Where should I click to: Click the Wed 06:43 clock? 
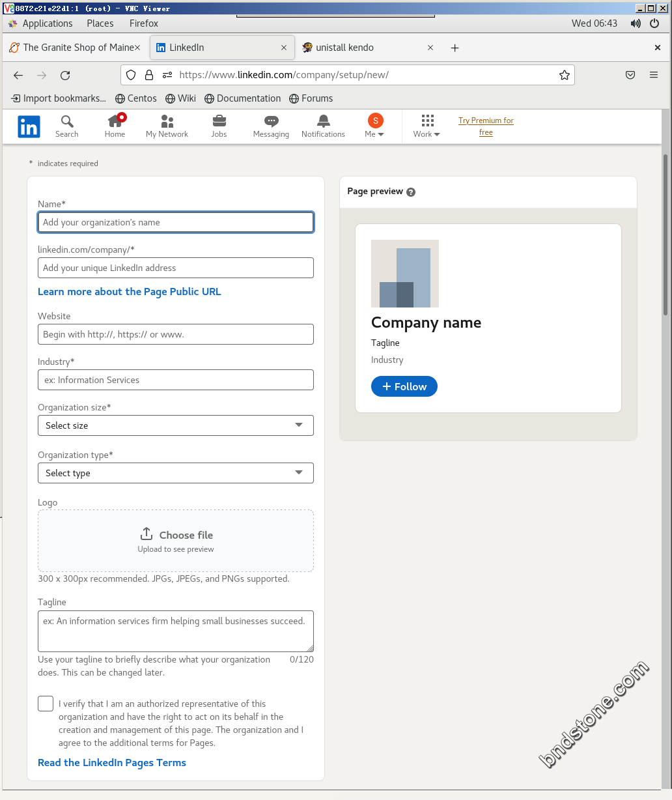tap(595, 23)
